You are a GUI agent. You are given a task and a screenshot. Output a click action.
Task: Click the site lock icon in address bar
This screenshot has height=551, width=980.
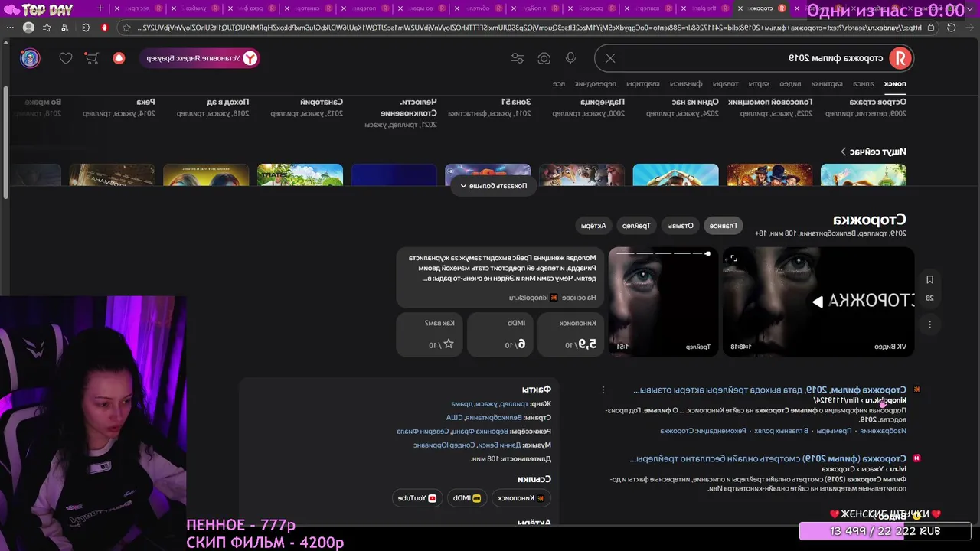tap(931, 27)
